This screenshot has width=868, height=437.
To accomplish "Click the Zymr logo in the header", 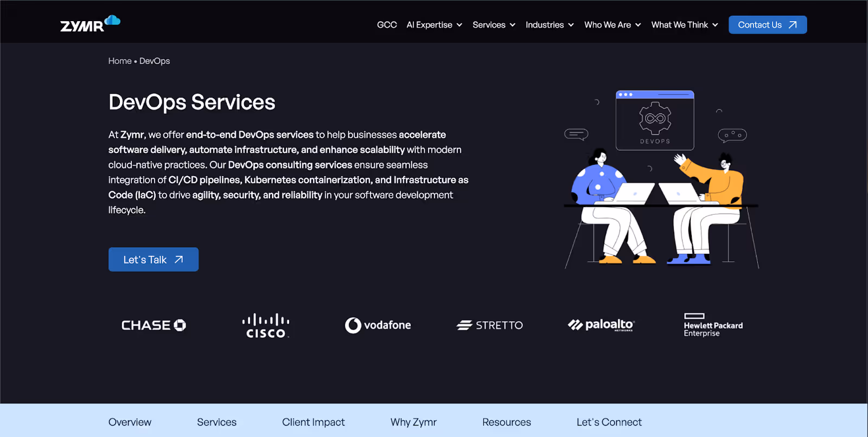I will tap(90, 24).
